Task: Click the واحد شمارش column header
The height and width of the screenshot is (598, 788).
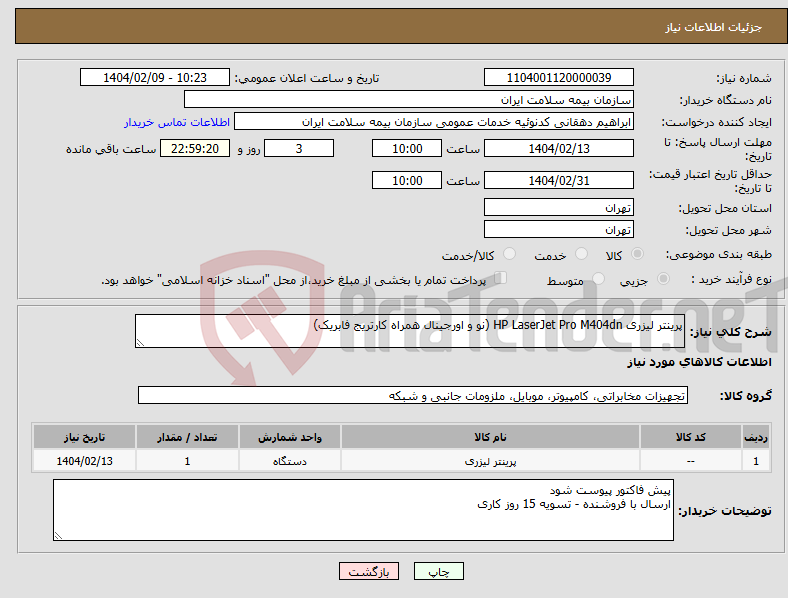Action: tap(289, 437)
